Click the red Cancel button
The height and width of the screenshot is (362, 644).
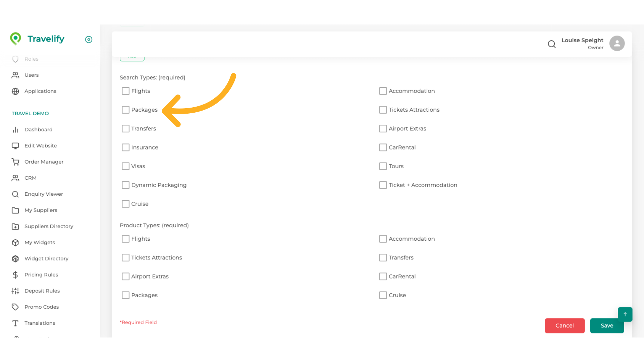(565, 325)
